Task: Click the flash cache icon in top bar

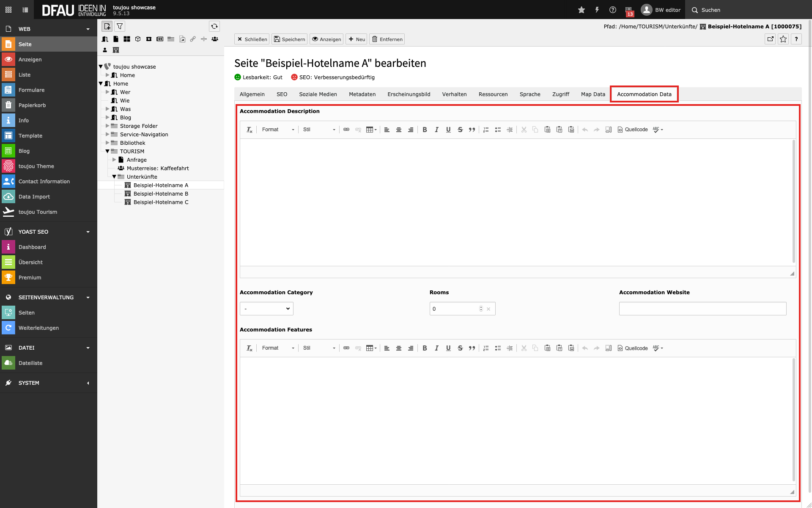Action: (x=597, y=10)
